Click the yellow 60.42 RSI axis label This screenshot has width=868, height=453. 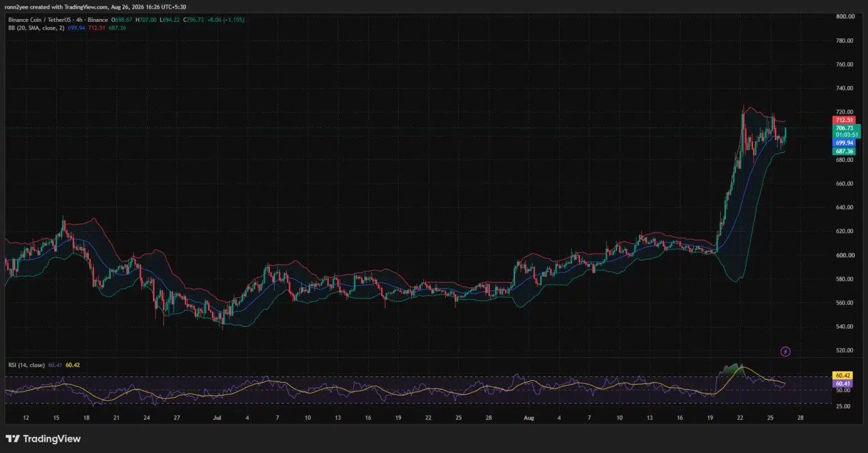click(x=842, y=375)
